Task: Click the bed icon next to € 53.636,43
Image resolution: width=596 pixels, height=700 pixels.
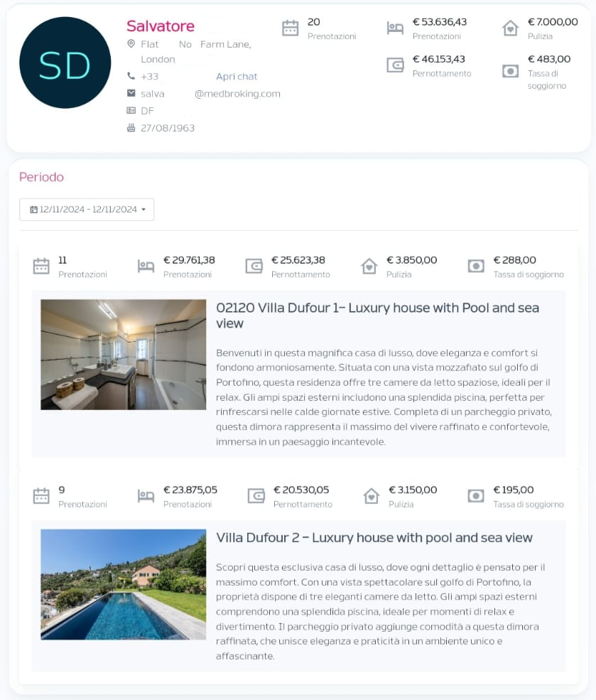Action: (x=395, y=28)
